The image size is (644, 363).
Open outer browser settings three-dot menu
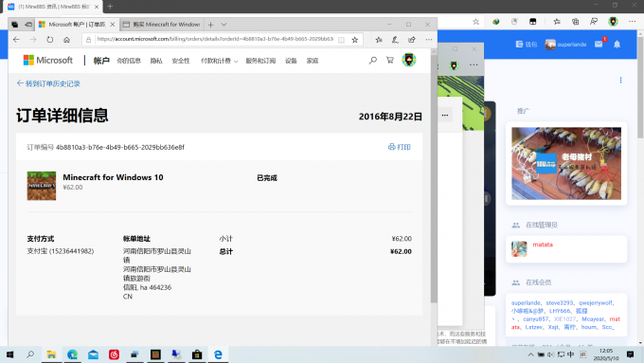[632, 22]
